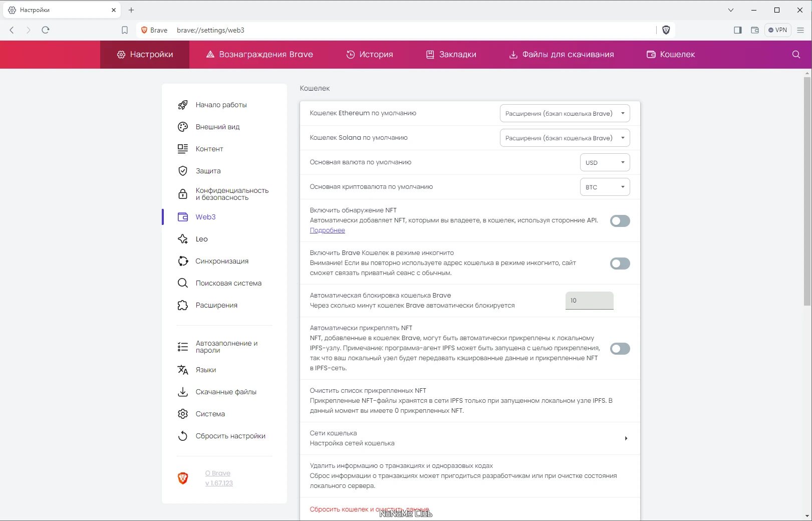The width and height of the screenshot is (812, 521).
Task: Open the tab search chevron in title bar
Action: [731, 10]
